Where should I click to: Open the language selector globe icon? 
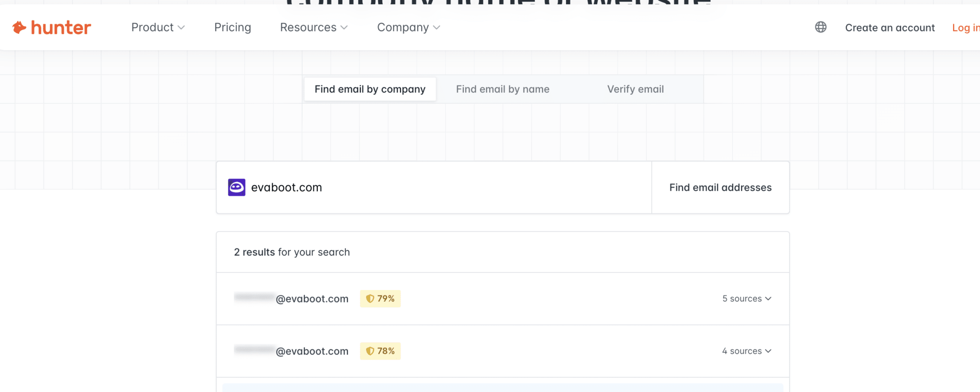click(x=821, y=27)
